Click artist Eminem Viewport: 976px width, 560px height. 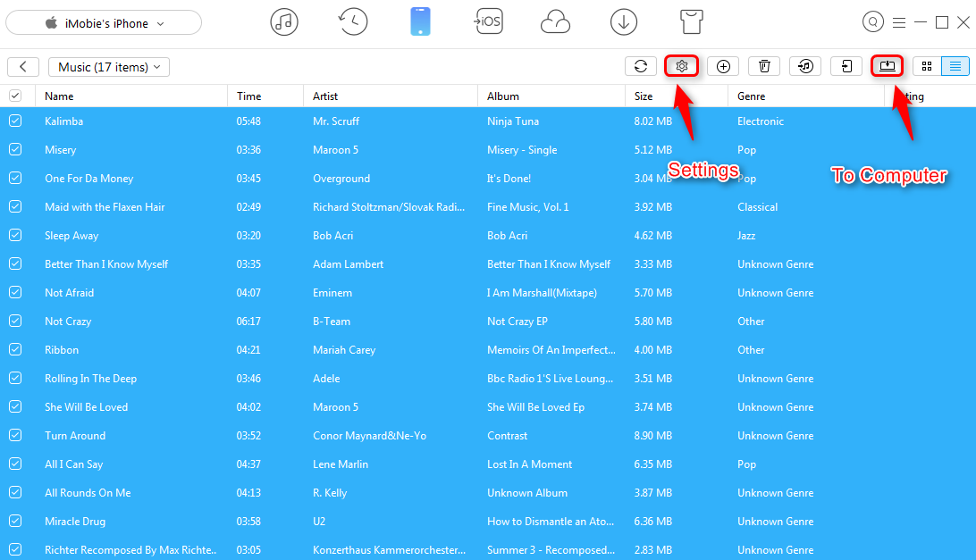pos(332,292)
